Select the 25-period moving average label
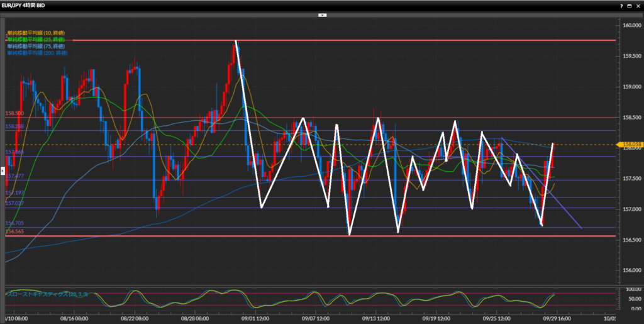Image resolution: width=644 pixels, height=324 pixels. [x=35, y=40]
